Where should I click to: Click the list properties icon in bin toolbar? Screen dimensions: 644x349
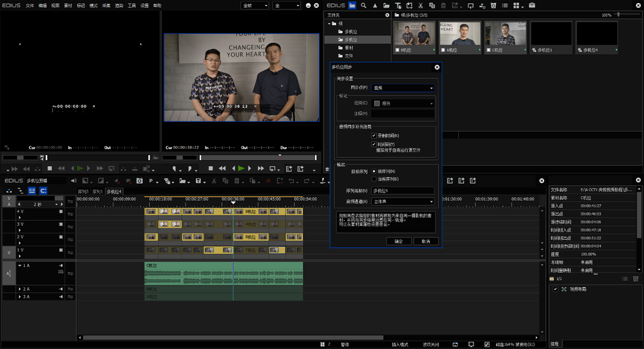(504, 5)
